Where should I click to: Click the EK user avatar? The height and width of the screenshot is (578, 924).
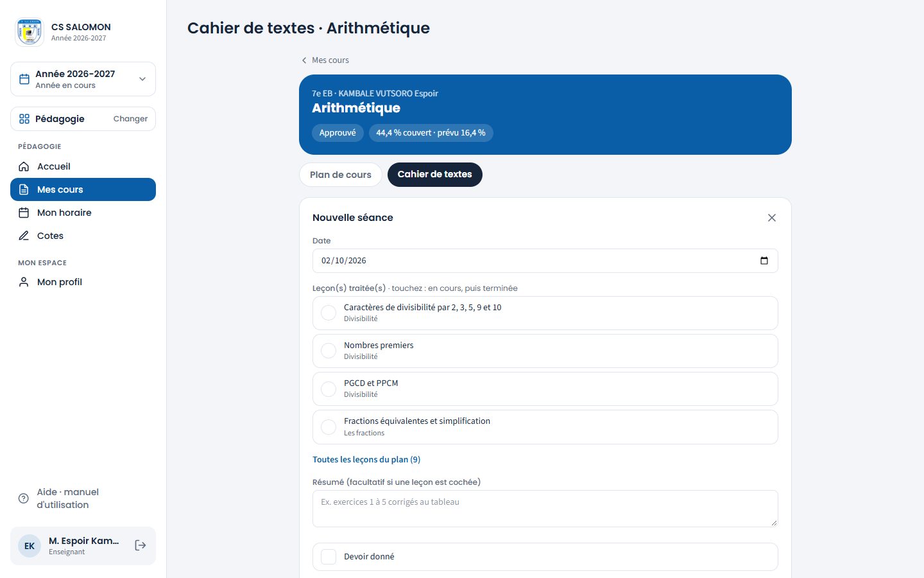point(30,546)
